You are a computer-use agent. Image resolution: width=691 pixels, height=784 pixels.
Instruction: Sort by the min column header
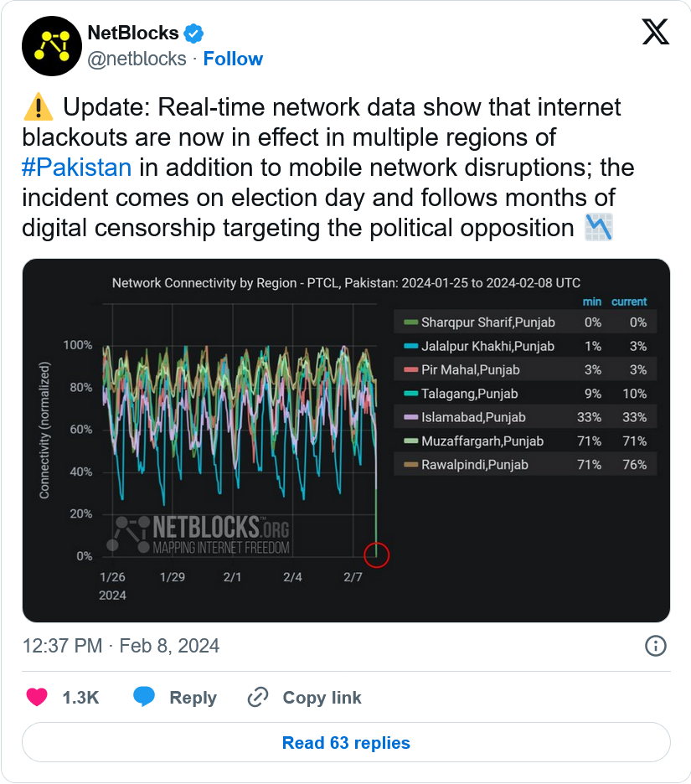pyautogui.click(x=592, y=302)
